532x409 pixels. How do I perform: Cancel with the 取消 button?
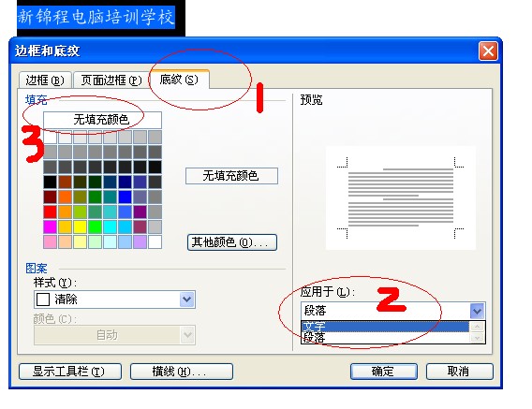click(x=459, y=372)
